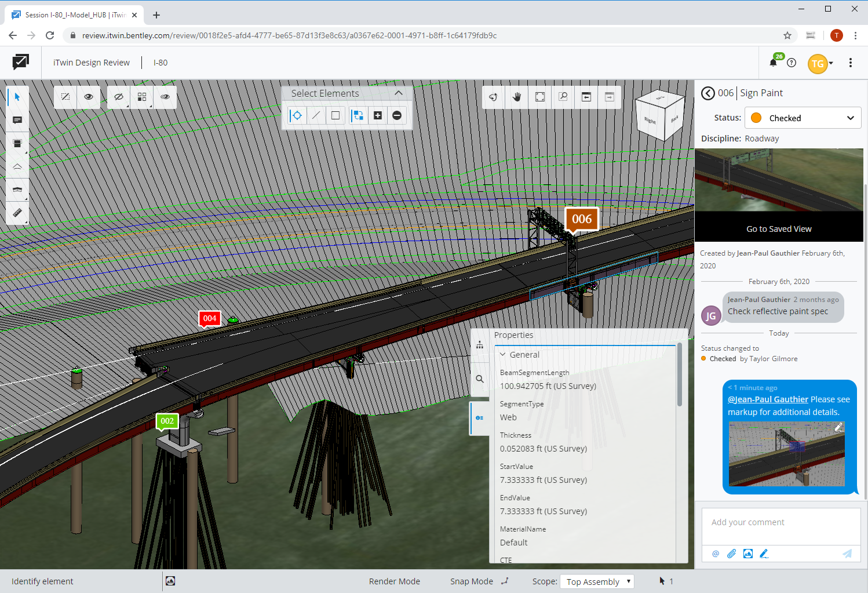Activate the Rotate view tool
The height and width of the screenshot is (593, 868).
(x=493, y=97)
